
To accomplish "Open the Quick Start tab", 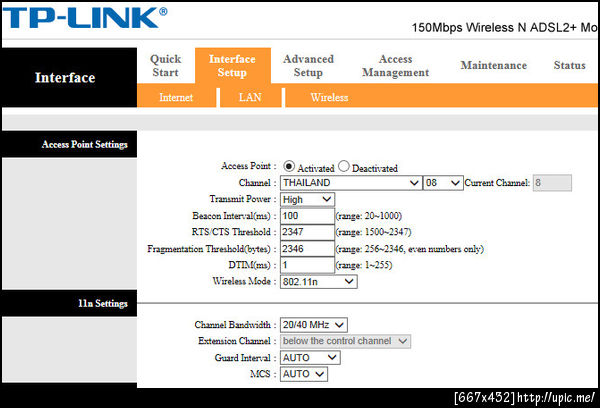I will (x=165, y=65).
